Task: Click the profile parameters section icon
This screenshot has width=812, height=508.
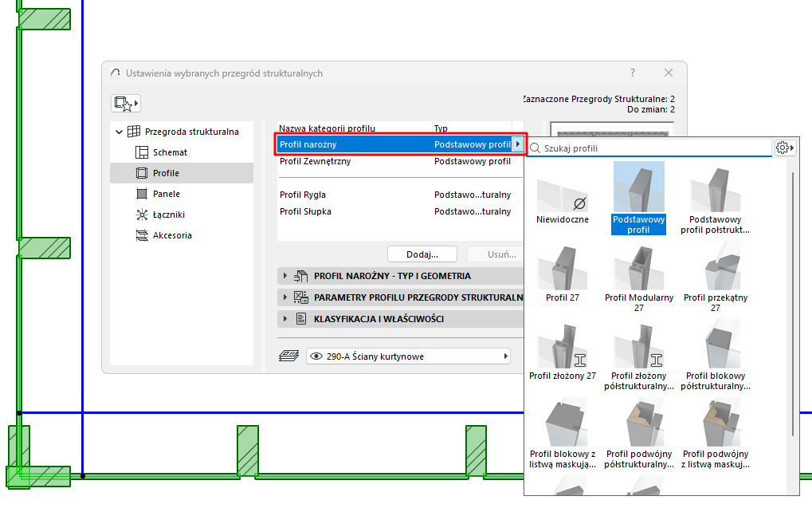Action: tap(301, 297)
